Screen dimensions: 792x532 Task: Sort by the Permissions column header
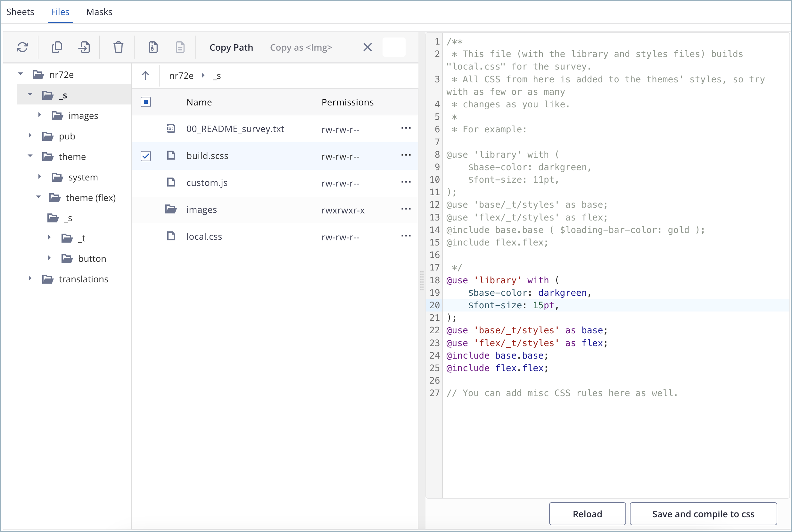point(347,102)
